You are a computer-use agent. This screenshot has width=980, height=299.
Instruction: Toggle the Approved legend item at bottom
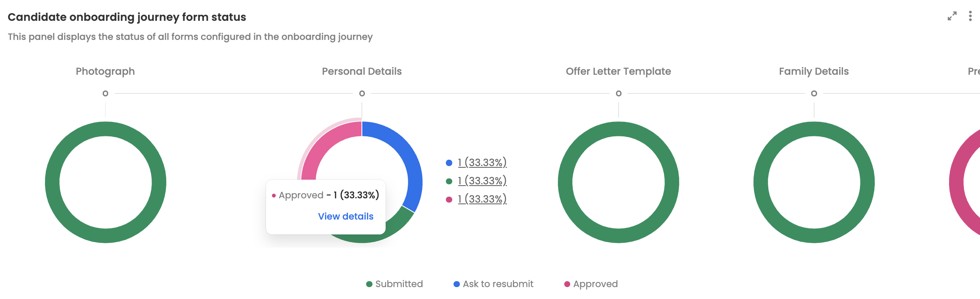[x=591, y=284]
